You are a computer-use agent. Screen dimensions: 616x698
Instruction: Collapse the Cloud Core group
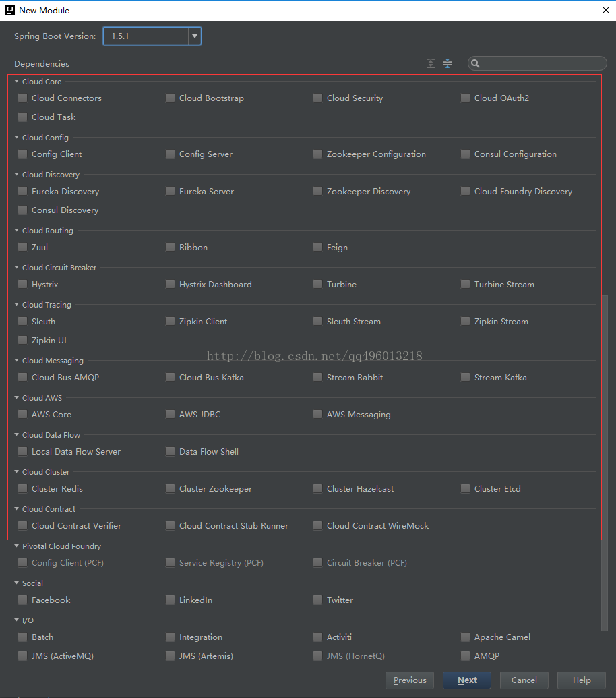coord(16,82)
